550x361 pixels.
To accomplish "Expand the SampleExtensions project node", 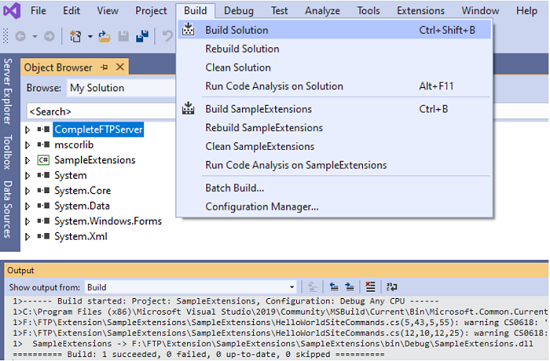I will pos(27,160).
